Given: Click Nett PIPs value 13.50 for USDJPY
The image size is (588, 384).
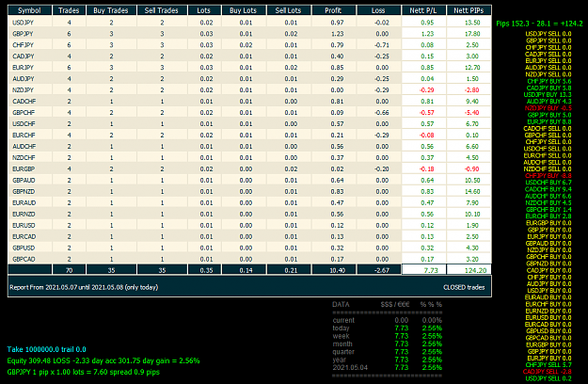Looking at the screenshot, I should (472, 23).
